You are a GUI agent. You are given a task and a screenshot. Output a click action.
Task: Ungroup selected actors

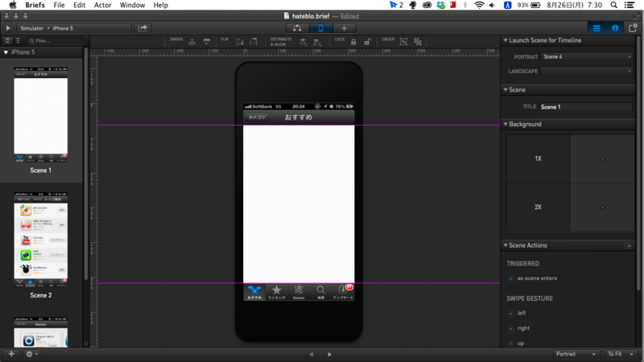418,42
